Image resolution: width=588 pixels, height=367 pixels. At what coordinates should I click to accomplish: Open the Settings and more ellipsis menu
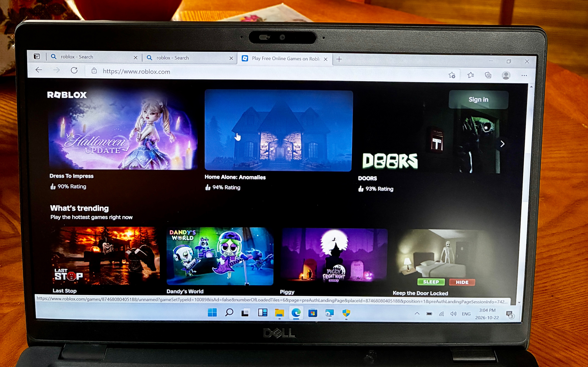pos(524,76)
